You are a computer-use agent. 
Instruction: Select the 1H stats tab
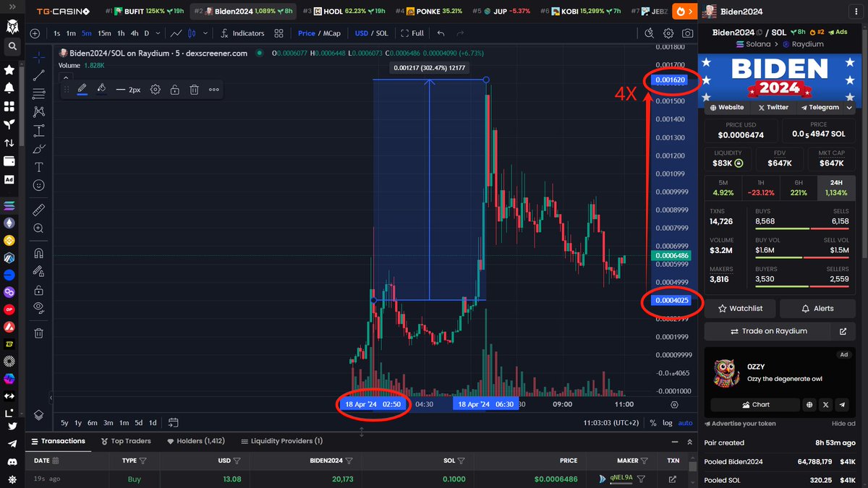point(761,188)
